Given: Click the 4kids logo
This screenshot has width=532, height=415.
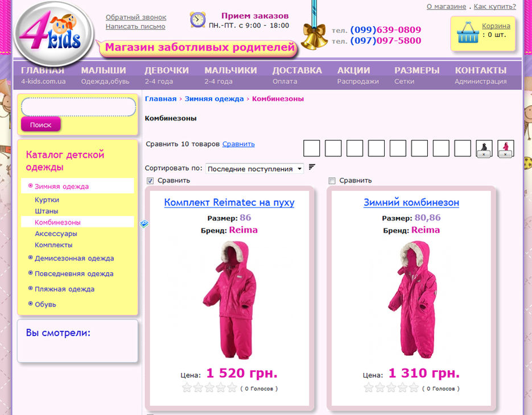Looking at the screenshot, I should [x=51, y=34].
